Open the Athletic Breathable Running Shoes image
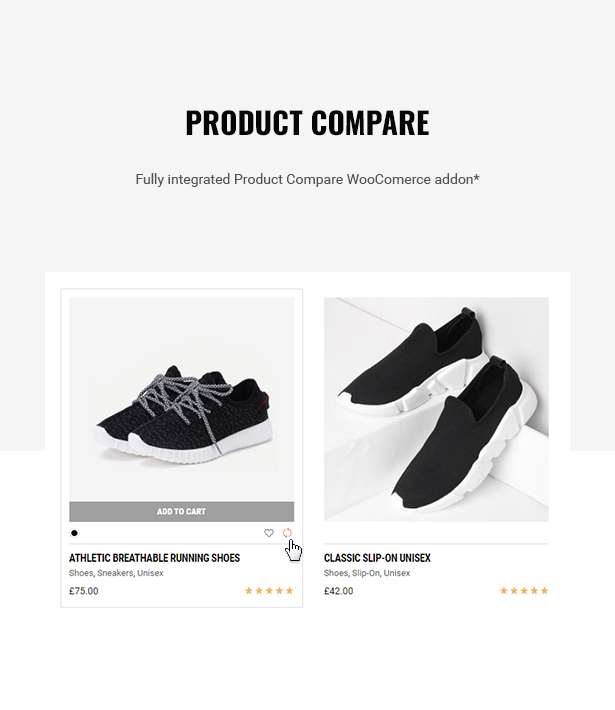The height and width of the screenshot is (710, 615). point(182,399)
